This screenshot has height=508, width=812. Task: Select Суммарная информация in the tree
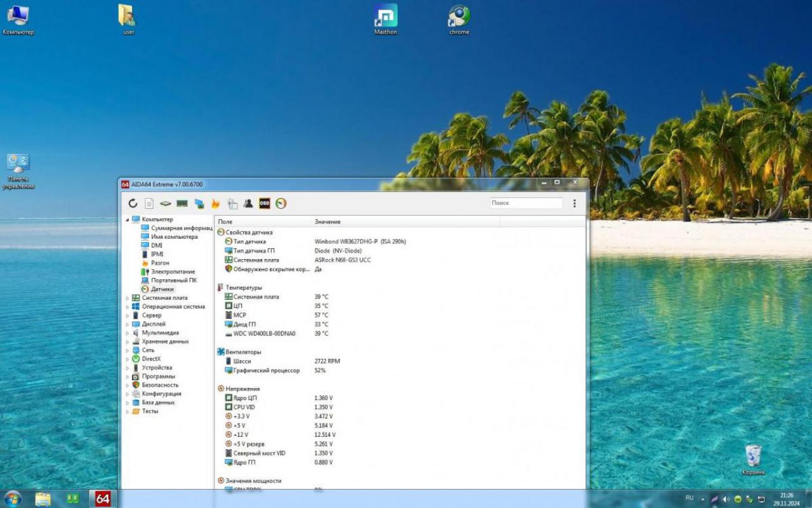pos(176,228)
